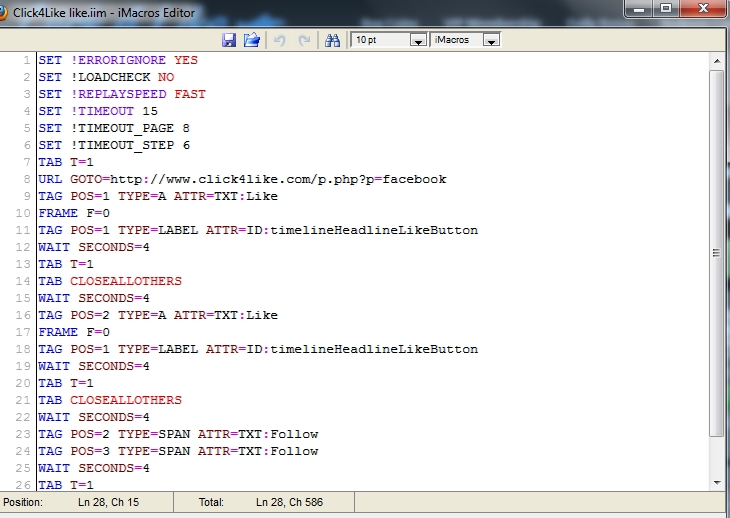730x518 pixels.
Task: Open the iMacros syntax dropdown
Action: point(490,40)
